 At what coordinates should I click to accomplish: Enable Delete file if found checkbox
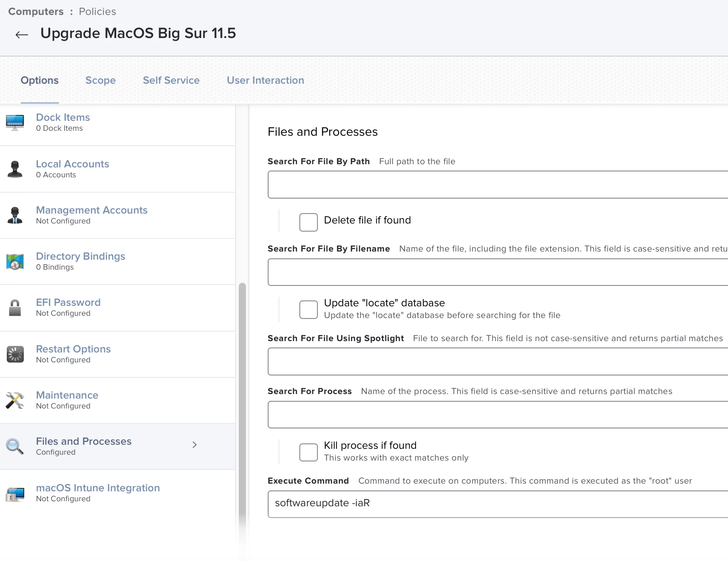click(x=308, y=222)
